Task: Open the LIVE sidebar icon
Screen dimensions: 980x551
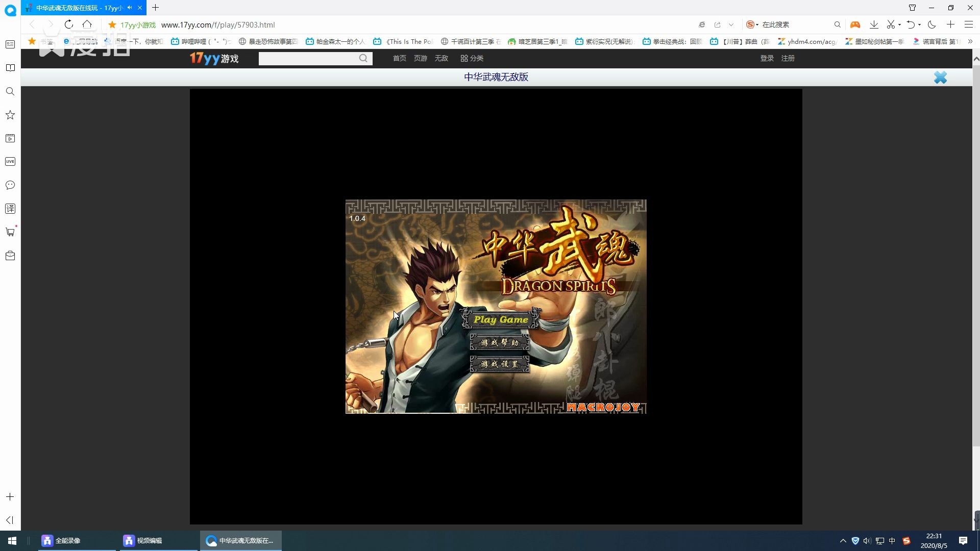Action: tap(10, 162)
